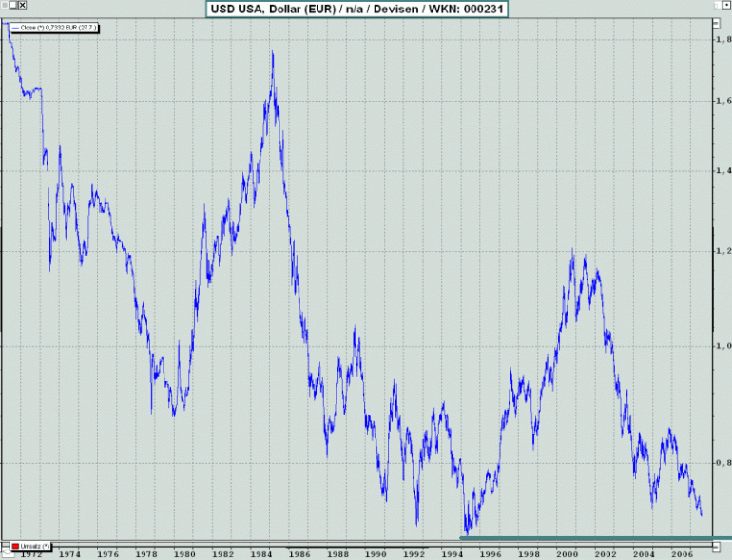The width and height of the screenshot is (732, 560).
Task: Click the red Umsatz color swatch
Action: click(15, 546)
